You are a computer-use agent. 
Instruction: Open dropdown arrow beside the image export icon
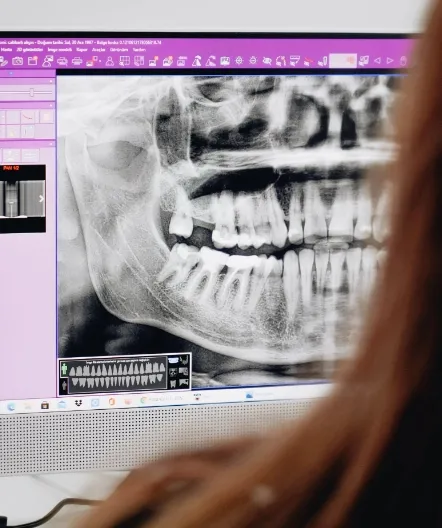coord(100,61)
